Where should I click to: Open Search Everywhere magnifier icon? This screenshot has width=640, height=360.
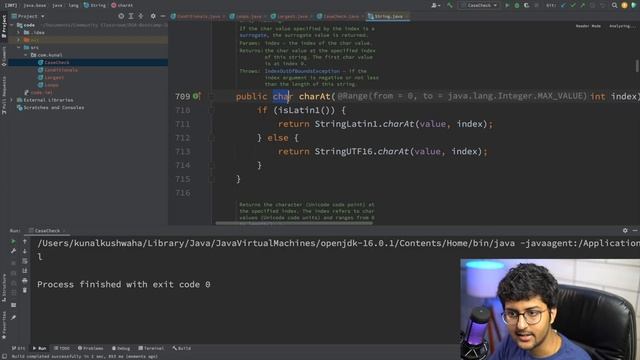pyautogui.click(x=614, y=5)
